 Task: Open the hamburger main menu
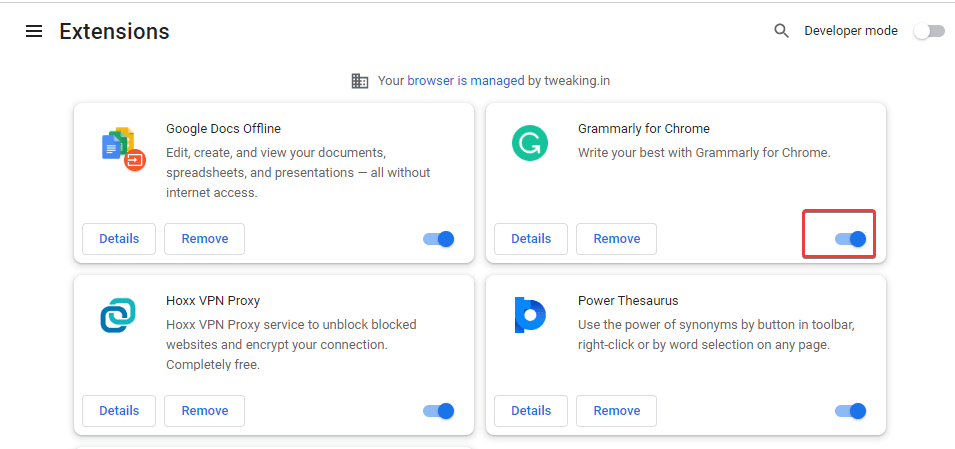33,31
